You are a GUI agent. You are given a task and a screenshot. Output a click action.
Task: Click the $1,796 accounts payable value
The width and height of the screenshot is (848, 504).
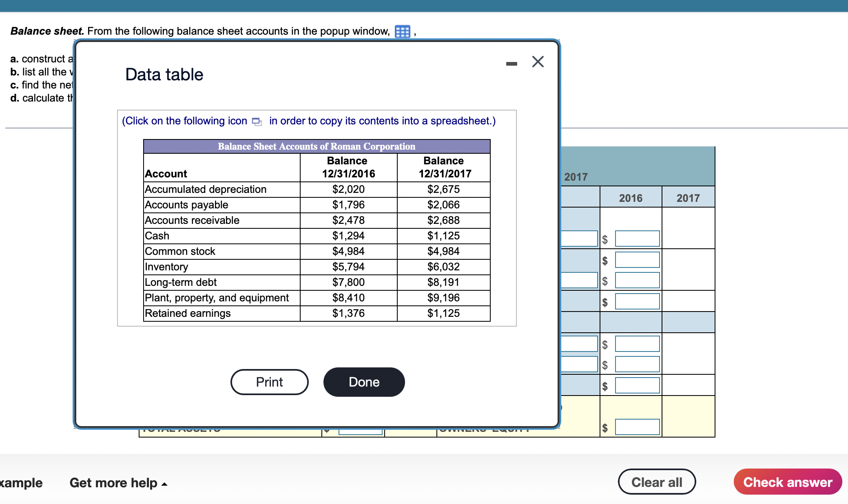click(x=348, y=205)
